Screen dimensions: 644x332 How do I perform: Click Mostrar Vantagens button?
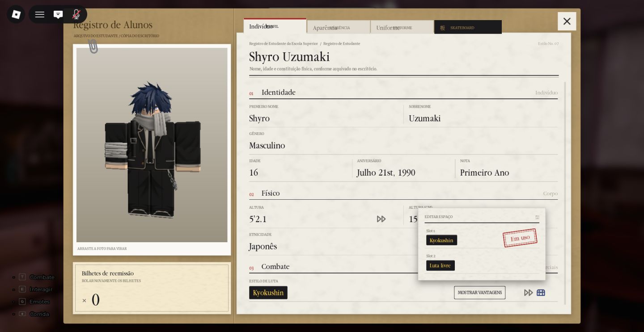tap(479, 293)
